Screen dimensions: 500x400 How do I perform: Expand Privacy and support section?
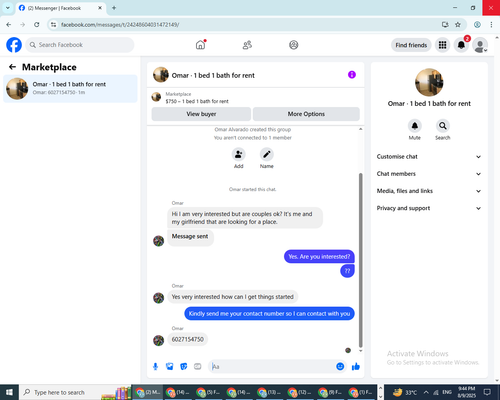coord(429,208)
